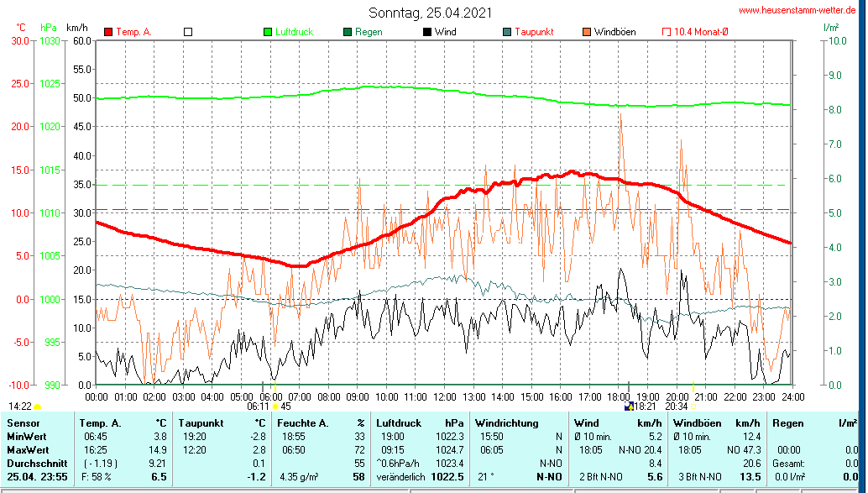868x493 pixels.
Task: Click the orange Windböen legend square
Action: 587,32
